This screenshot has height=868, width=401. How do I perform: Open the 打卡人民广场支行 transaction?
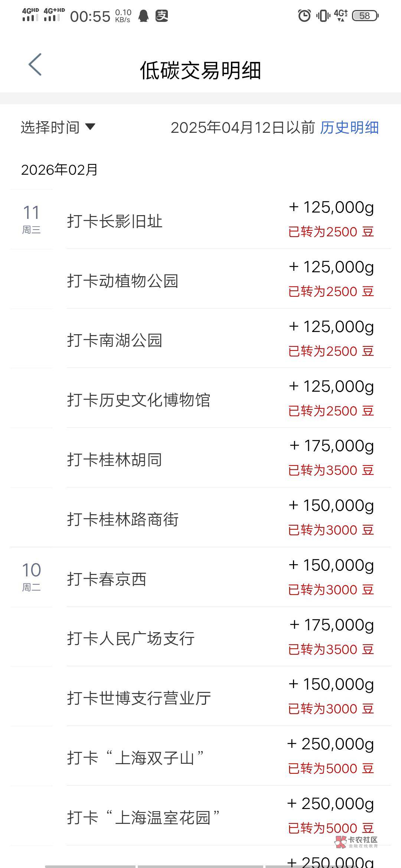click(131, 638)
